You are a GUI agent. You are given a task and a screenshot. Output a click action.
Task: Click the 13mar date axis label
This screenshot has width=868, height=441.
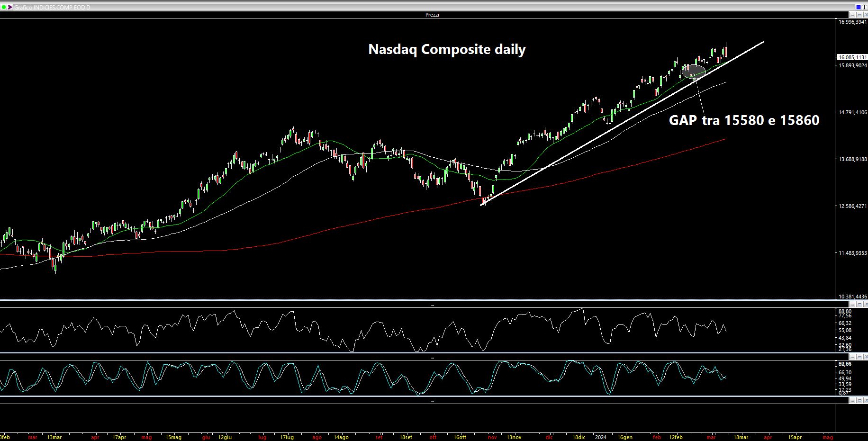54,437
